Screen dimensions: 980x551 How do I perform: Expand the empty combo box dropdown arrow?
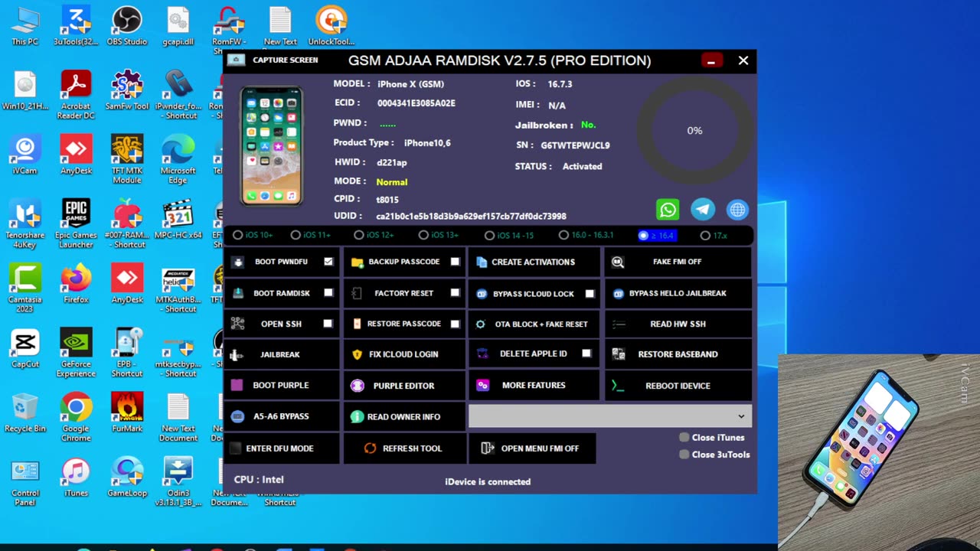[x=741, y=416]
